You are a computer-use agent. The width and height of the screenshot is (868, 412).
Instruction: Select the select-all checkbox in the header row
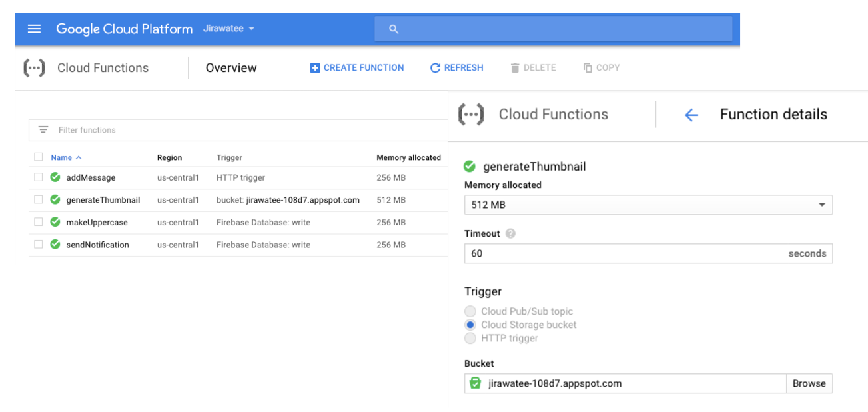38,157
